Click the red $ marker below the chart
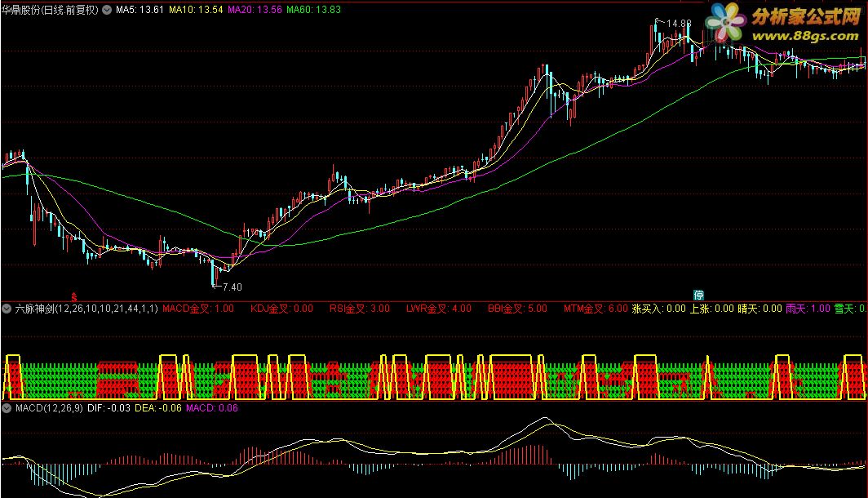 pyautogui.click(x=73, y=297)
